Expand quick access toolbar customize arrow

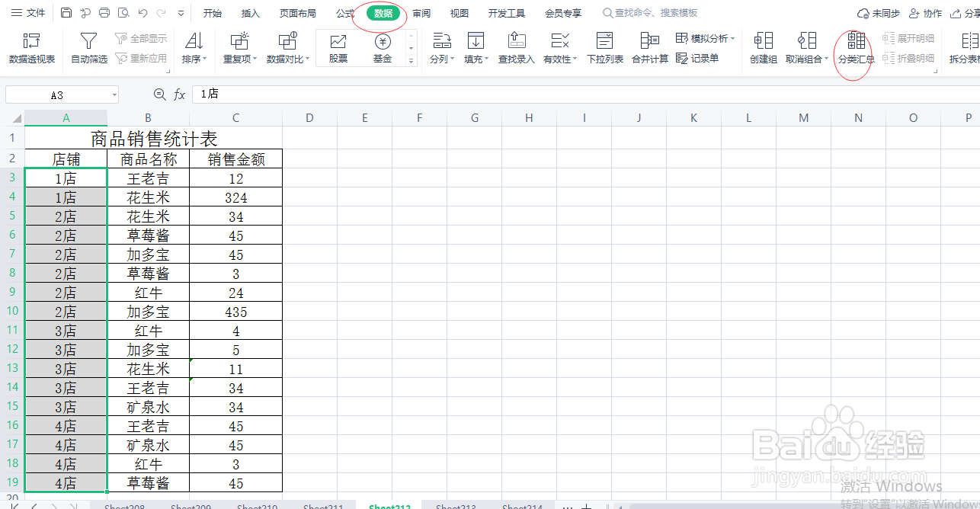coord(181,14)
